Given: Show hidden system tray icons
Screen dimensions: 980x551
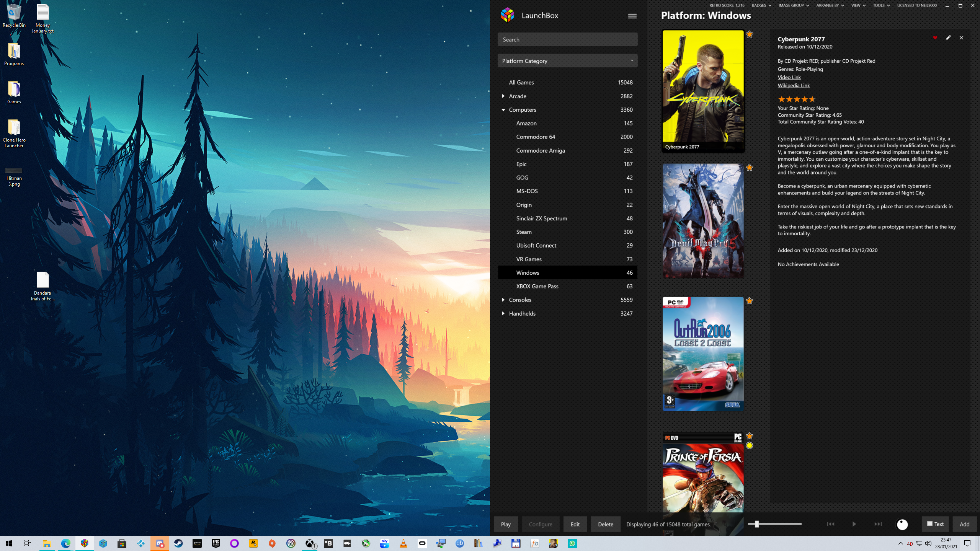Looking at the screenshot, I should coord(900,543).
